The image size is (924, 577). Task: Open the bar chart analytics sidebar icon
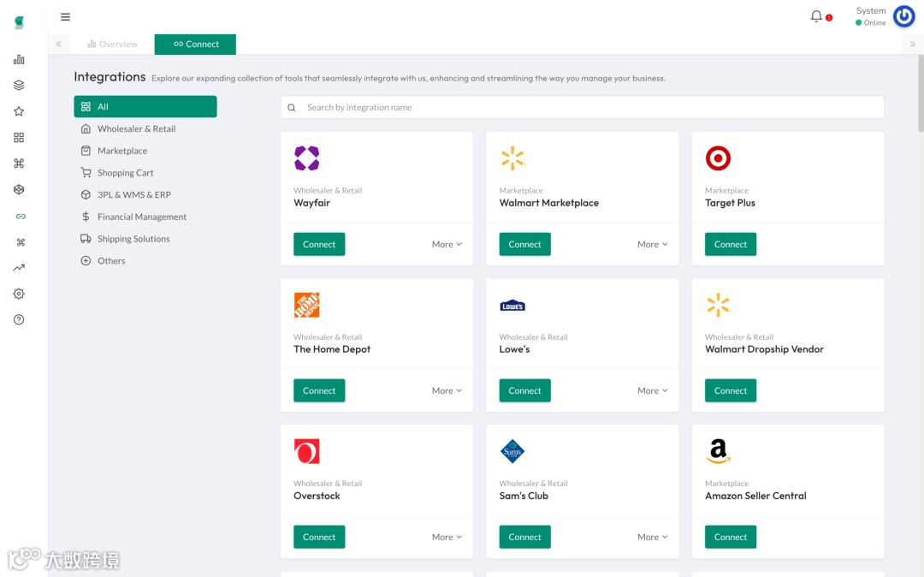pos(19,60)
